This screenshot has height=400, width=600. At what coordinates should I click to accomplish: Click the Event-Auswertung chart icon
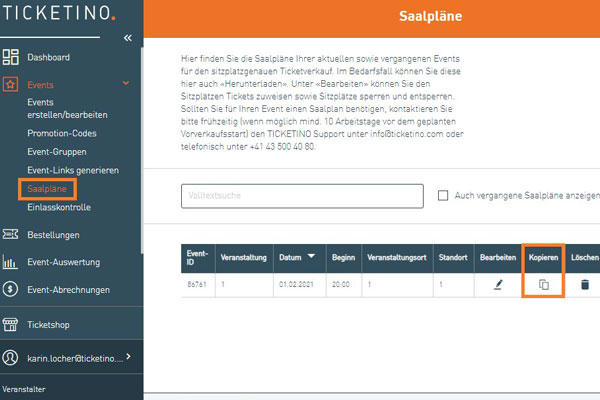click(x=11, y=263)
